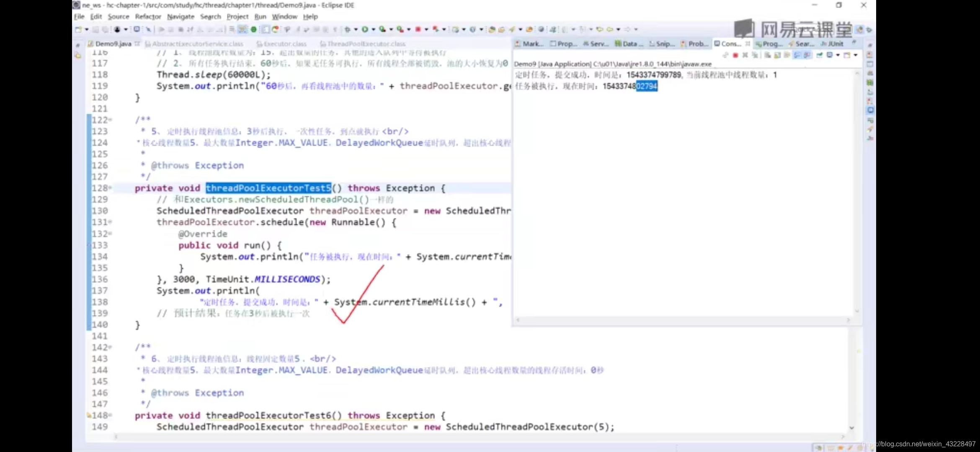Close the Console view tab
Viewport: 980px width, 452px height.
(x=748, y=44)
